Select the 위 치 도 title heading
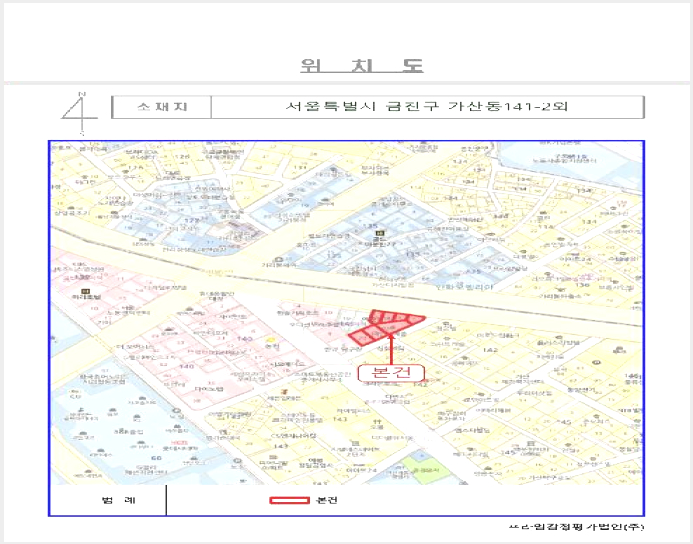The image size is (693, 544). tap(362, 65)
